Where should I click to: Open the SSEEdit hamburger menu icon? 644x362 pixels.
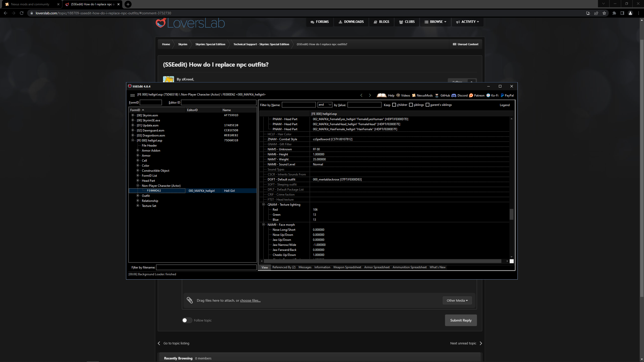pos(132,95)
